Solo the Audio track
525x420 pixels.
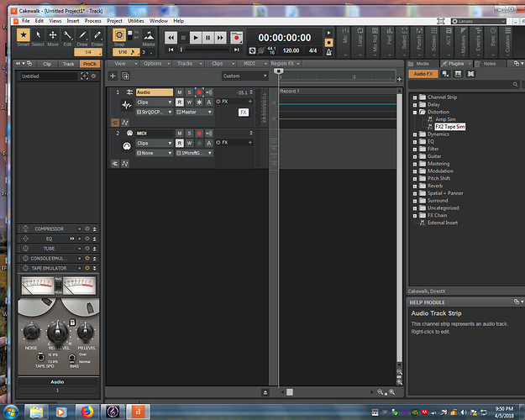click(189, 92)
